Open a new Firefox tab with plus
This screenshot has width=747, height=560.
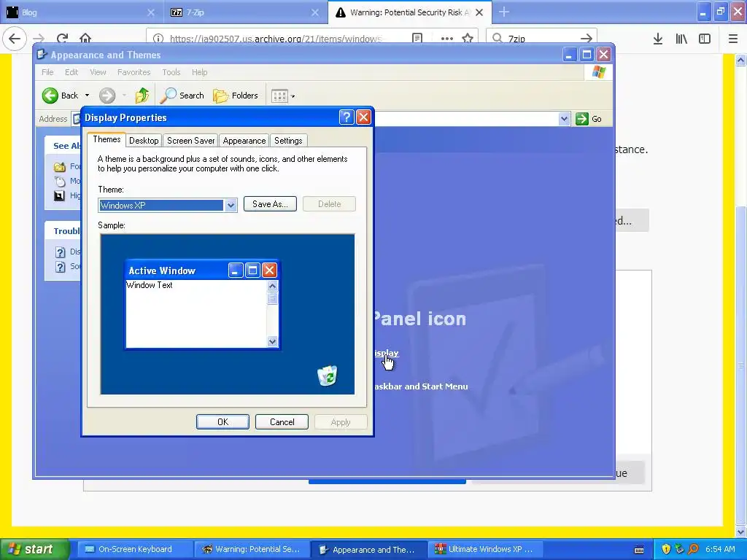(504, 12)
